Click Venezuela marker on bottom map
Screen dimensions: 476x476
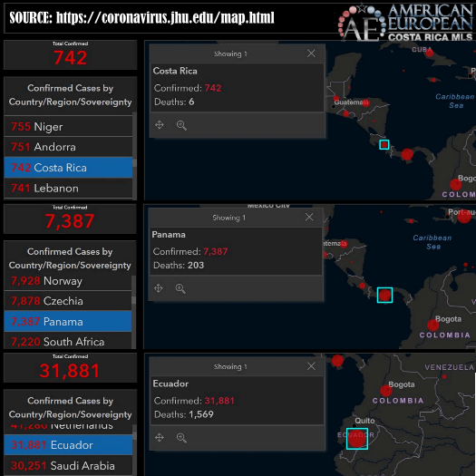[444, 377]
